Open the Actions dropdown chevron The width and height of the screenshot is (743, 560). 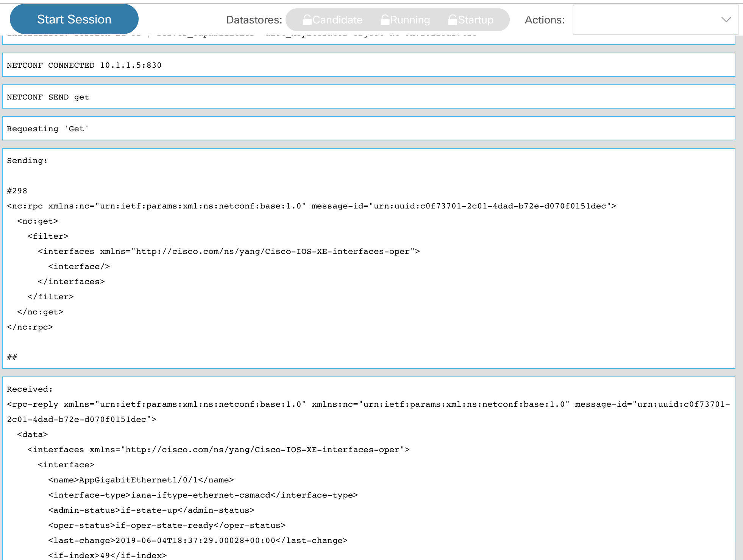pyautogui.click(x=726, y=20)
